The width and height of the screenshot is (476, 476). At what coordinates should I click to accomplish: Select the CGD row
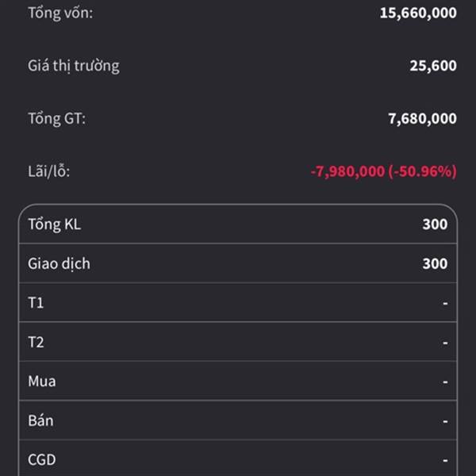tap(238, 458)
